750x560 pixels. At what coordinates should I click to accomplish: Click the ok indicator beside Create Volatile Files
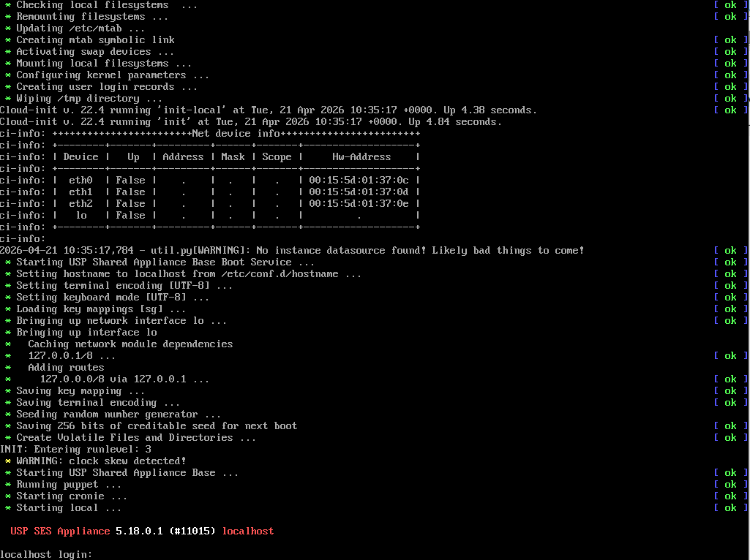729,437
